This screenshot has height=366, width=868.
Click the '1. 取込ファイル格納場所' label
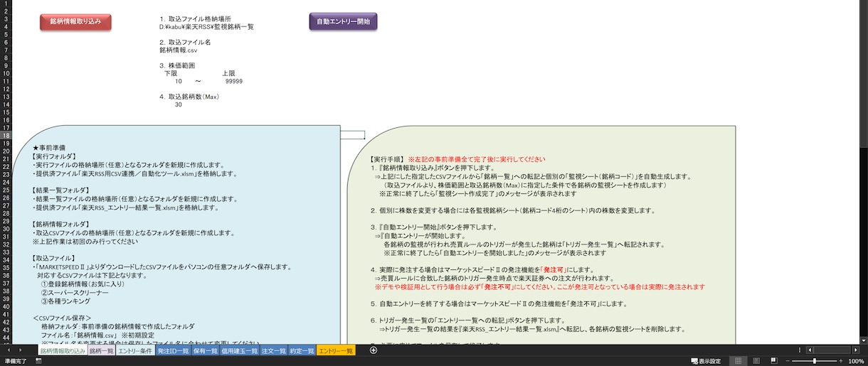point(195,18)
